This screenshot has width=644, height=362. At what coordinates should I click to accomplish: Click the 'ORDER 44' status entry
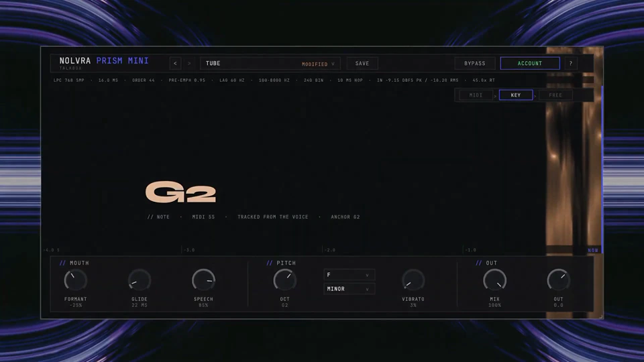click(144, 80)
